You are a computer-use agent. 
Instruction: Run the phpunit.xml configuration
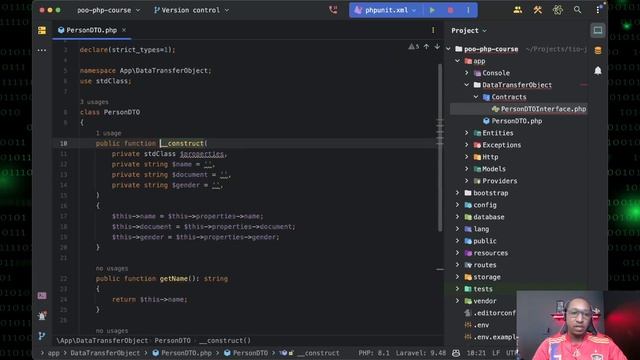[432, 10]
